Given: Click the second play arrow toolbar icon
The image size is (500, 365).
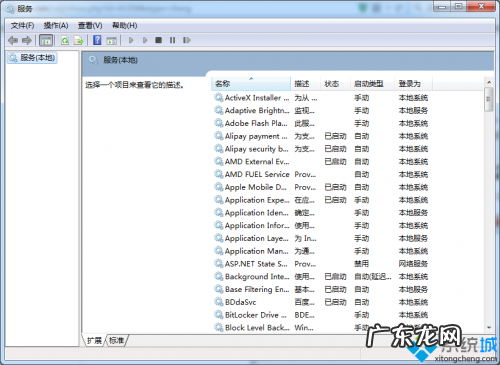Looking at the screenshot, I should point(145,40).
